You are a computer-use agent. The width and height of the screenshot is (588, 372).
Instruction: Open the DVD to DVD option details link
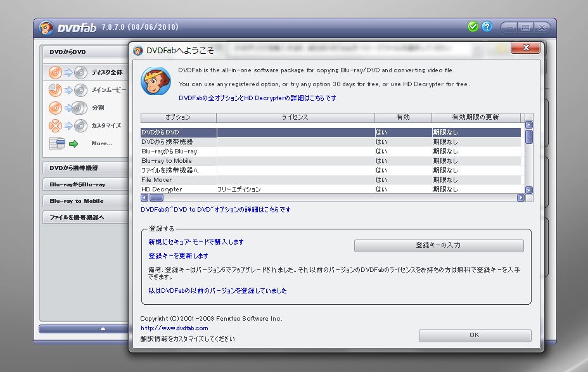[x=215, y=210]
